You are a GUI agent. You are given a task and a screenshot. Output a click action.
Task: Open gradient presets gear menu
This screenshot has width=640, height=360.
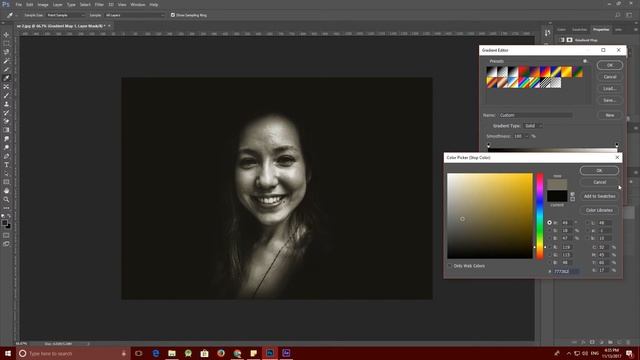585,61
